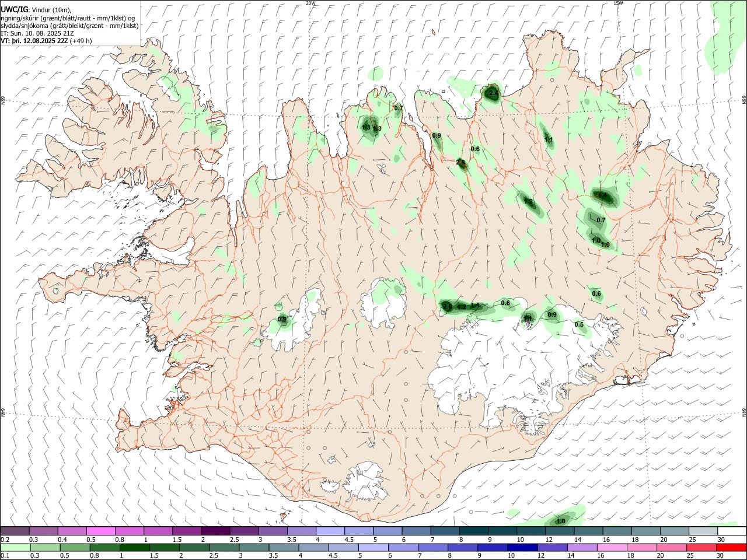Click the 20W longitude label at the top
747x560 pixels.
coord(310,3)
